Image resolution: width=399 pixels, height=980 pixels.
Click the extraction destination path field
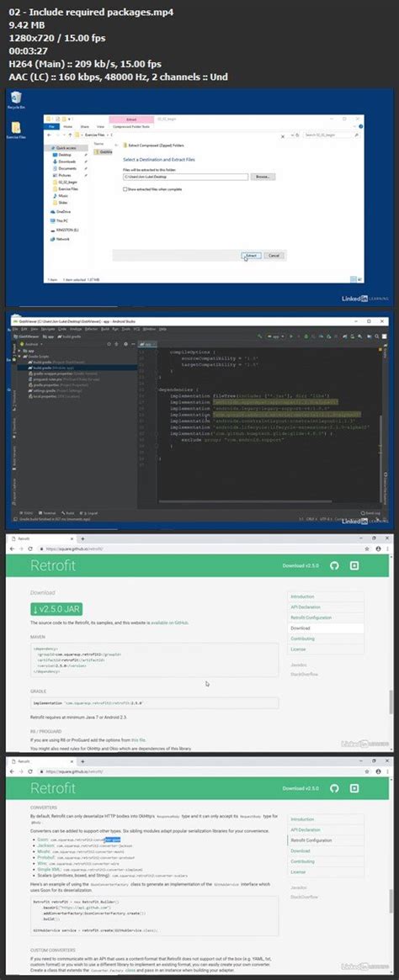coord(185,177)
